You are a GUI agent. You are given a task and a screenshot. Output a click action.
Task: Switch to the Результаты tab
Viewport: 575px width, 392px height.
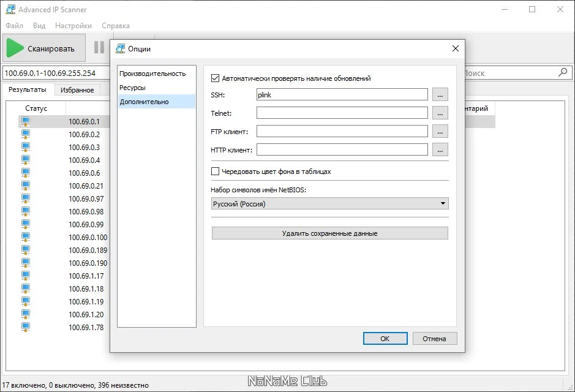tap(28, 89)
